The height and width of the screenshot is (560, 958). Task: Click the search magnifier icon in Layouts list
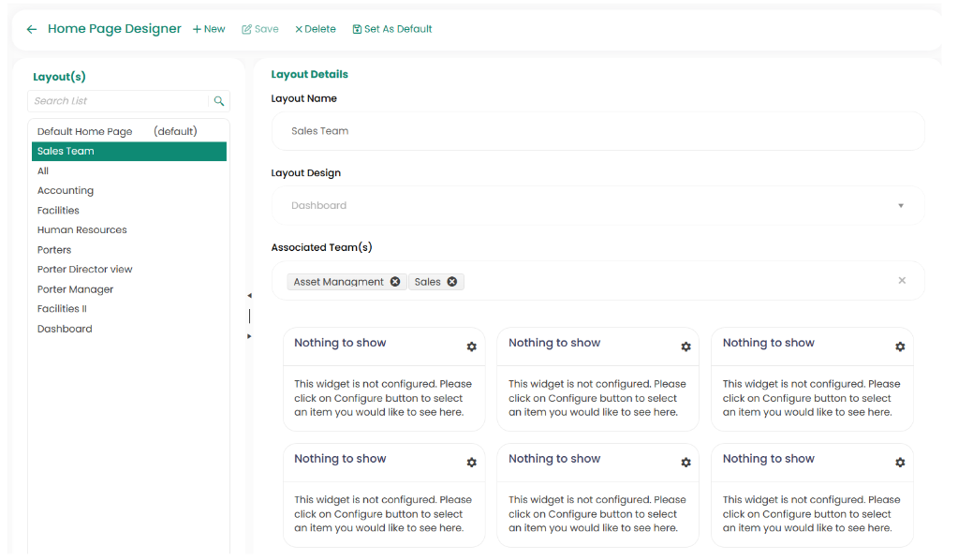pos(219,101)
